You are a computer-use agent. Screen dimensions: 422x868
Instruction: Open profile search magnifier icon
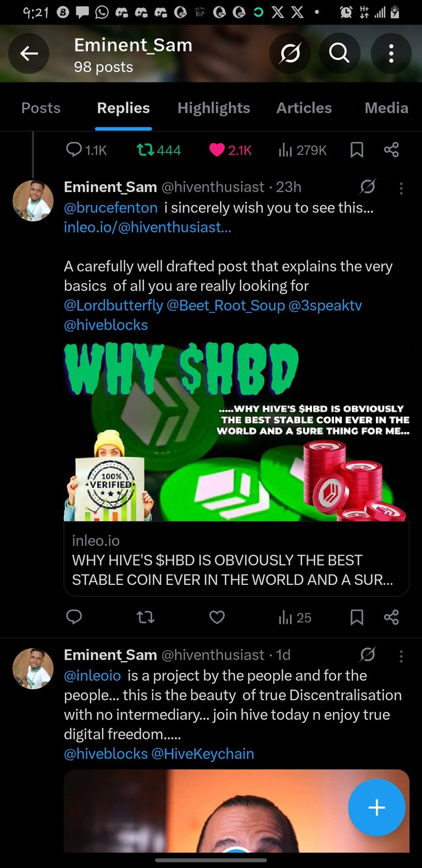coord(339,53)
